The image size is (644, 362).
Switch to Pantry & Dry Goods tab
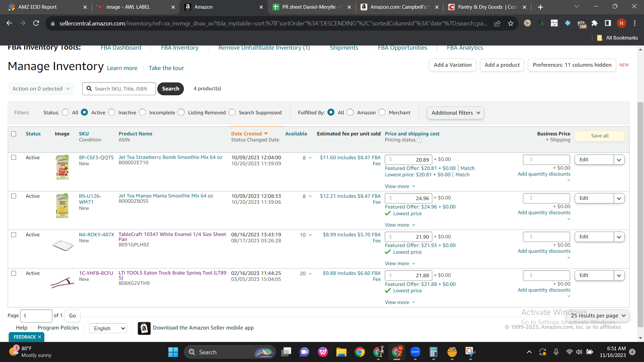(x=487, y=7)
